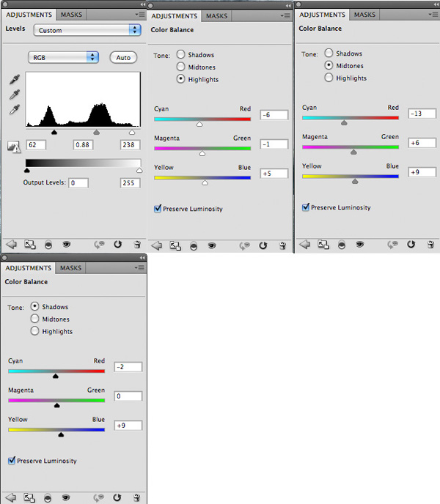Reset the Highlights Color Balance panel

[263, 245]
